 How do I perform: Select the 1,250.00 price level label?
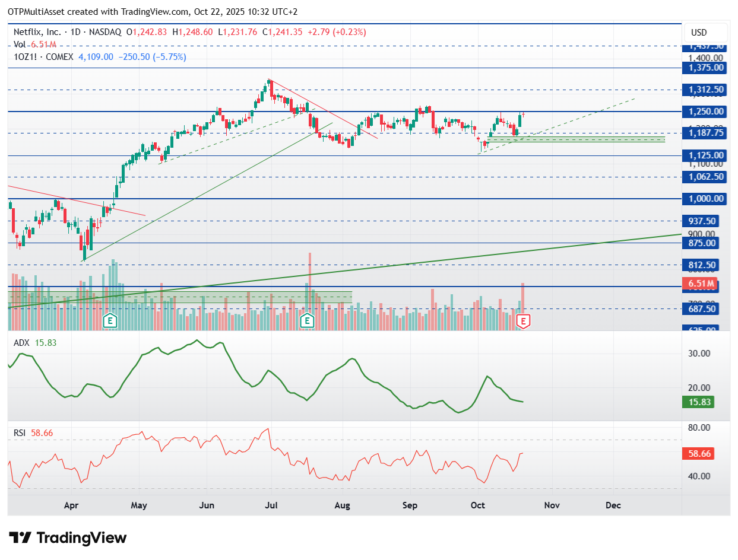[705, 112]
